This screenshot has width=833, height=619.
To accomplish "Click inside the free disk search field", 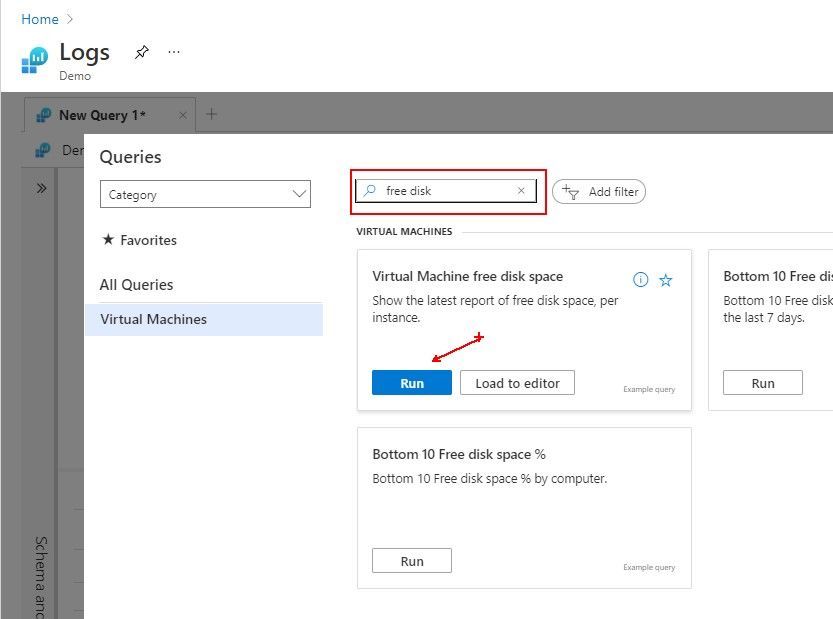I will point(446,190).
